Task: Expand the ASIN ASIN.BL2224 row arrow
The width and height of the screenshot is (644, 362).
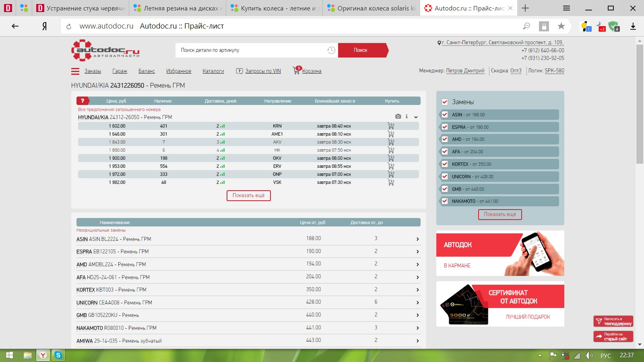Action: [x=417, y=239]
